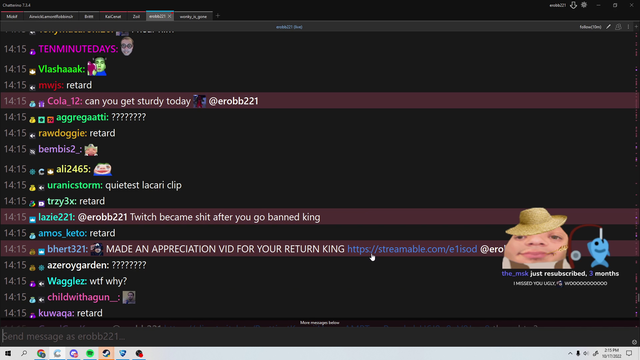This screenshot has width=640, height=360.
Task: Click the chat scrollbar on the right
Action: click(x=636, y=176)
